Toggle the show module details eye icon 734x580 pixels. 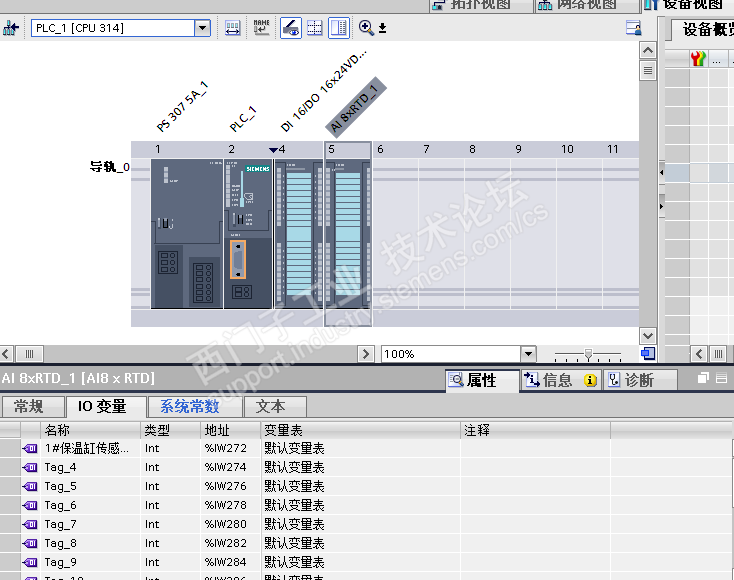(x=291, y=28)
